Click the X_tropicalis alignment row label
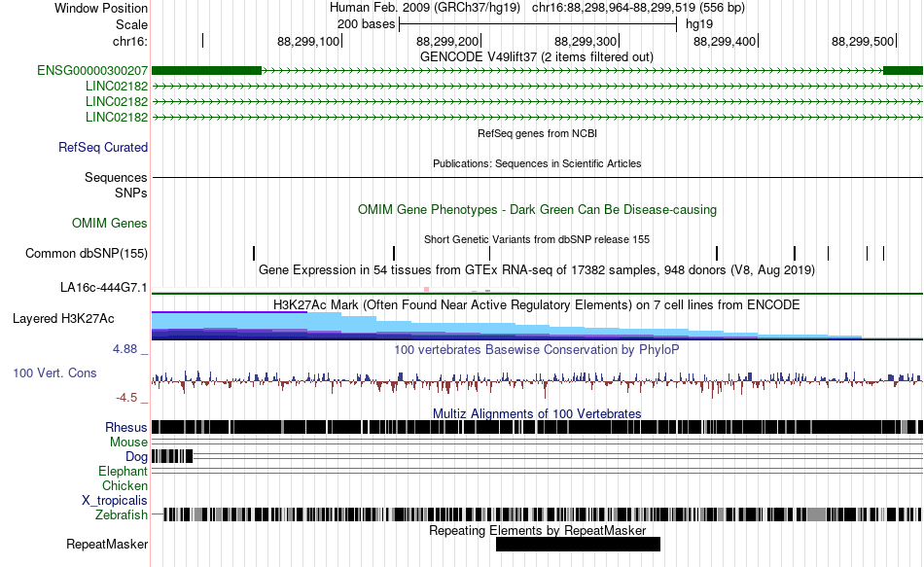Viewport: 924px width, 567px height. pos(115,501)
